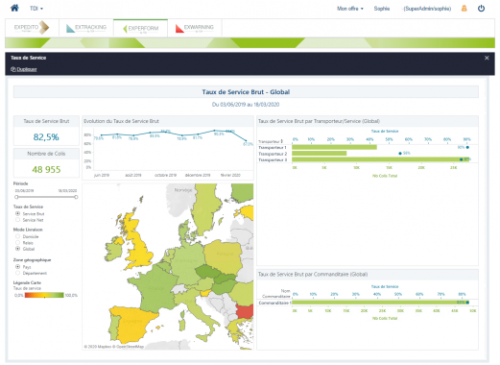This screenshot has width=500, height=365.
Task: Close the Taux de Service panel
Action: coord(487,58)
